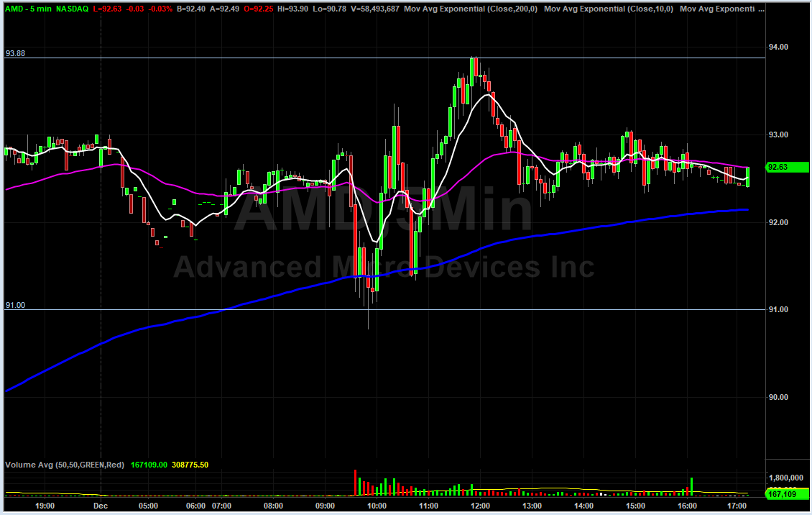The height and width of the screenshot is (515, 812).
Task: Click the 16:00 time axis label
Action: tap(688, 506)
